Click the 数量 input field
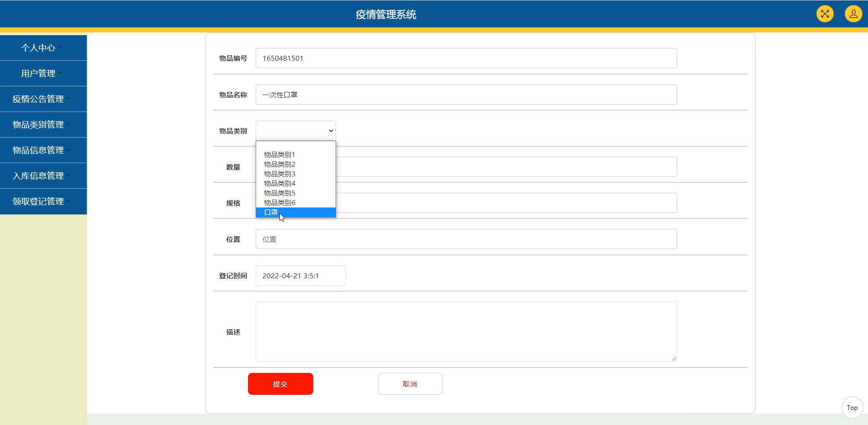 coord(506,167)
